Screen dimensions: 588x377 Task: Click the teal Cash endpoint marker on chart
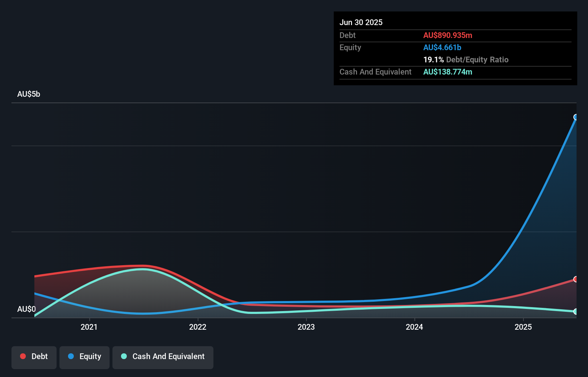(x=576, y=312)
